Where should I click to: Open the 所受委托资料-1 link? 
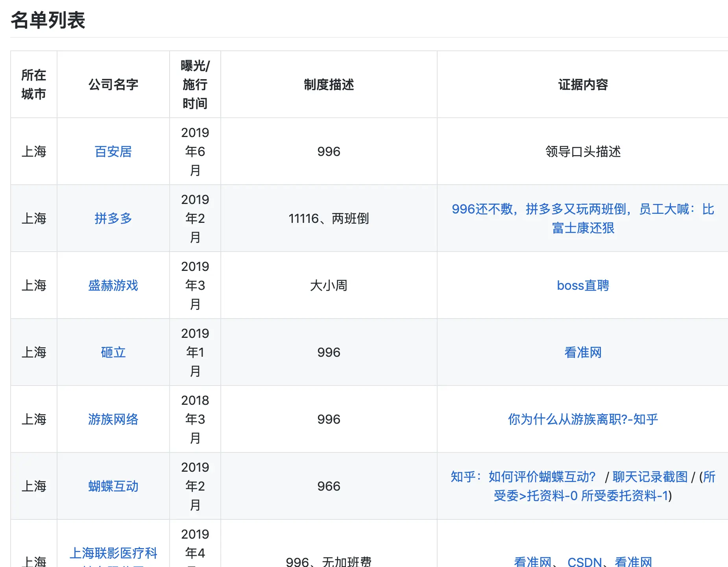pos(625,496)
